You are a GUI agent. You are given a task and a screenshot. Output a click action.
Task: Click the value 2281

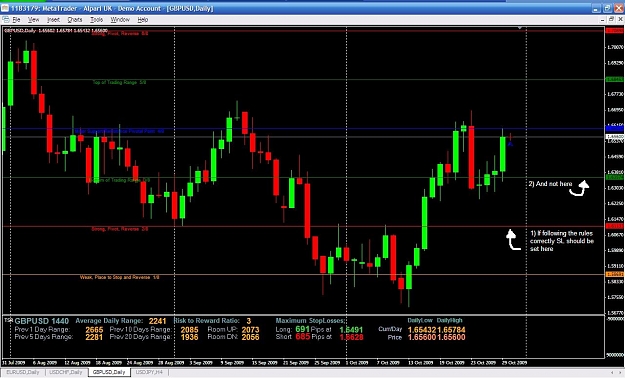coord(94,337)
